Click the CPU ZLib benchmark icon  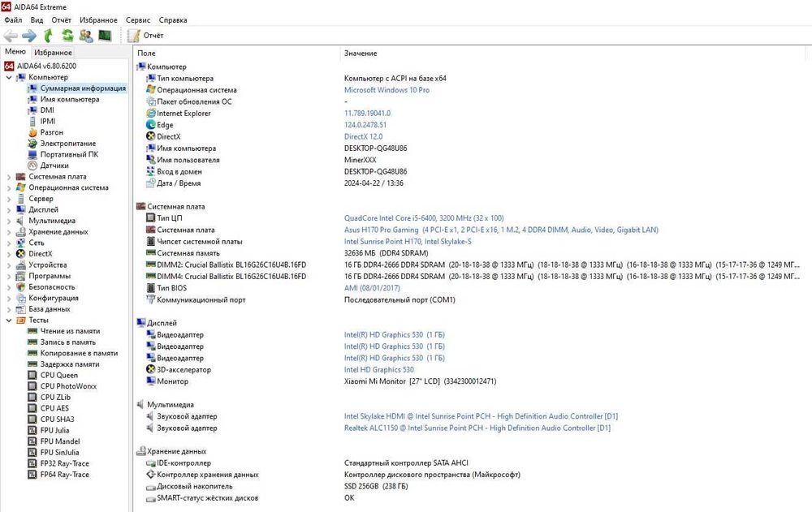32,398
